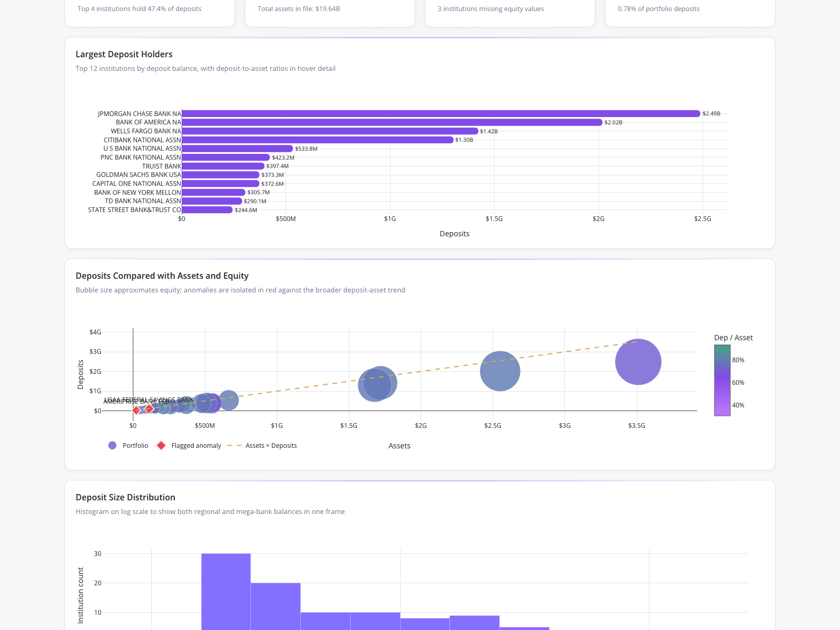Click the Institution count axis title
Screen dimensions: 840x630
(80, 595)
